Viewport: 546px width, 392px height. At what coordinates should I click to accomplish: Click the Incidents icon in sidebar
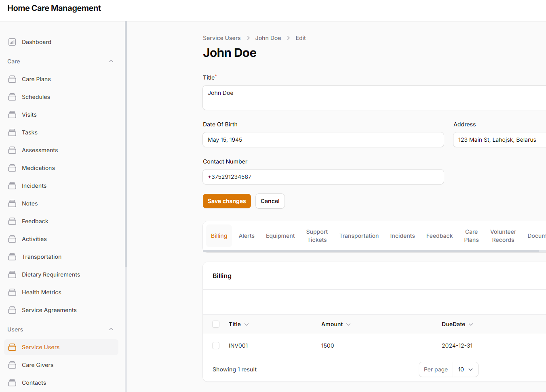[13, 186]
